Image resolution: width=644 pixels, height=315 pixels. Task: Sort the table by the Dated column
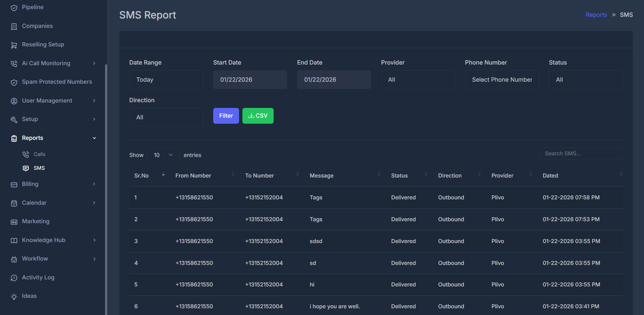(550, 175)
